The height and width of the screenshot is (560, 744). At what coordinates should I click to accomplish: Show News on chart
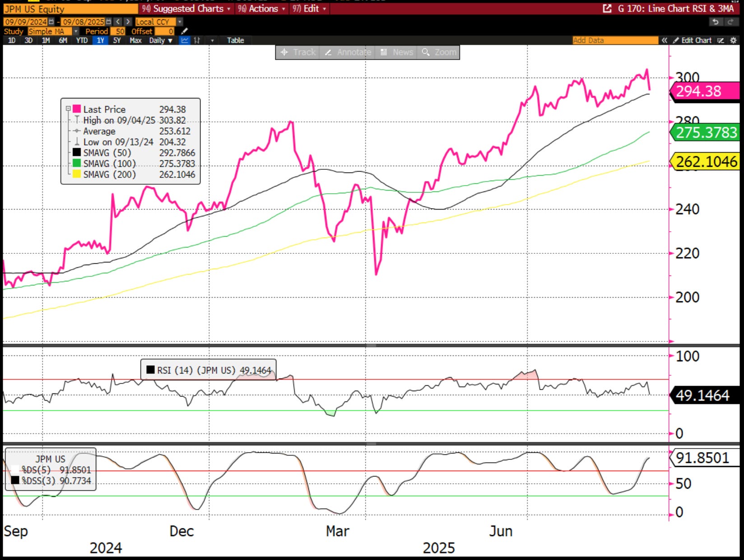[396, 52]
